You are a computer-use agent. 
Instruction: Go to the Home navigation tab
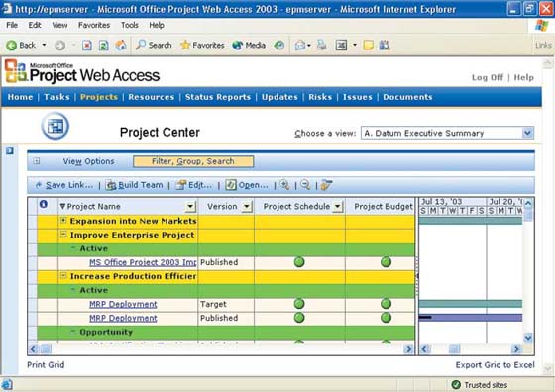coord(20,97)
